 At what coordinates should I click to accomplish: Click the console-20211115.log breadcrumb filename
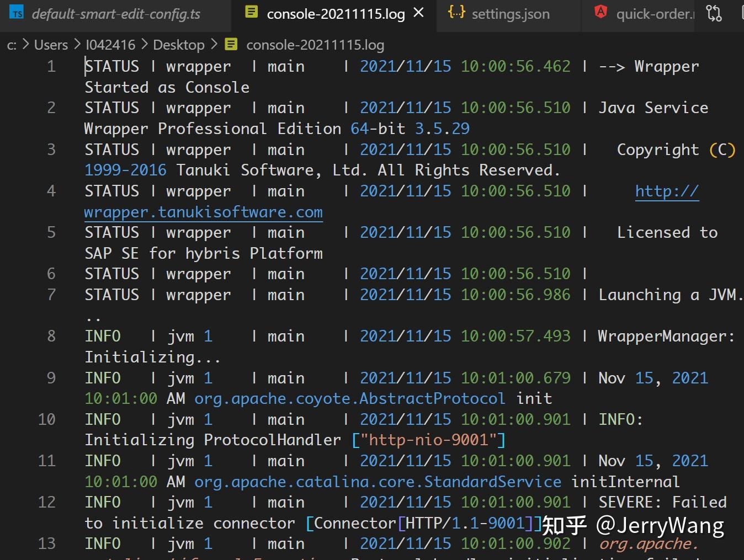(315, 45)
